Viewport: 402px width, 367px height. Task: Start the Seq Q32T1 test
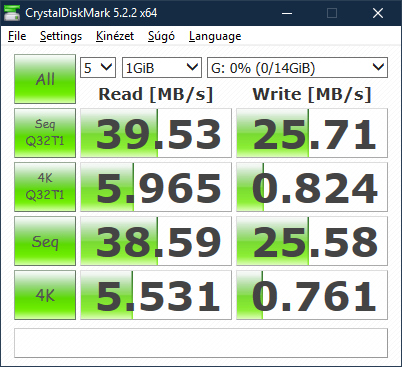point(45,133)
